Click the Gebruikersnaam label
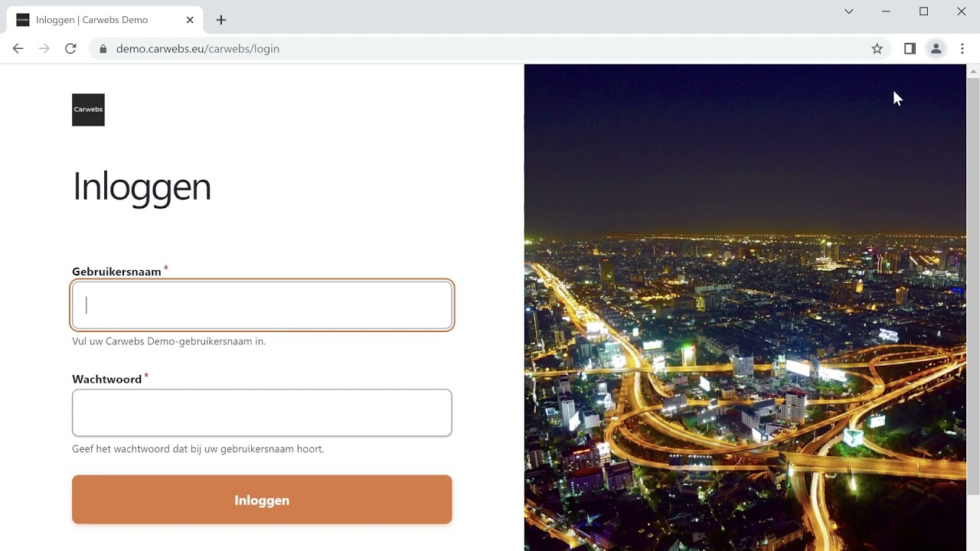 click(x=116, y=272)
